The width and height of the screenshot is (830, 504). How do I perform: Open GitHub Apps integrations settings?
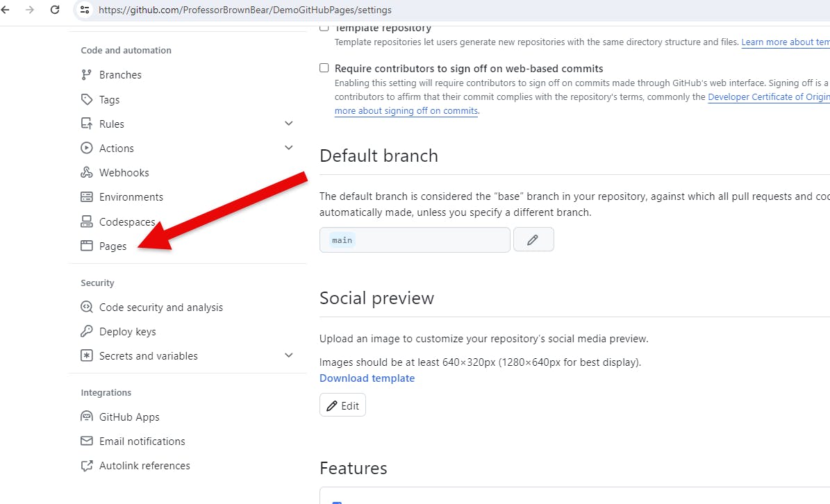[131, 417]
